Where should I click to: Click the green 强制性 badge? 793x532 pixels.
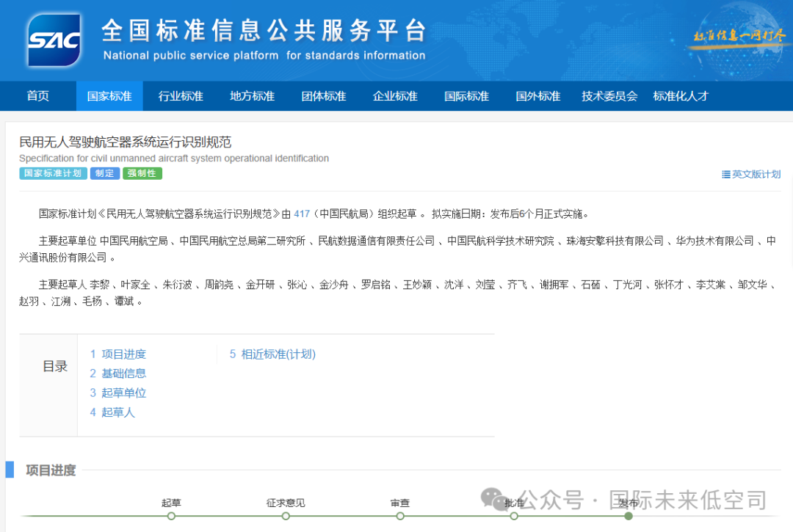[142, 173]
